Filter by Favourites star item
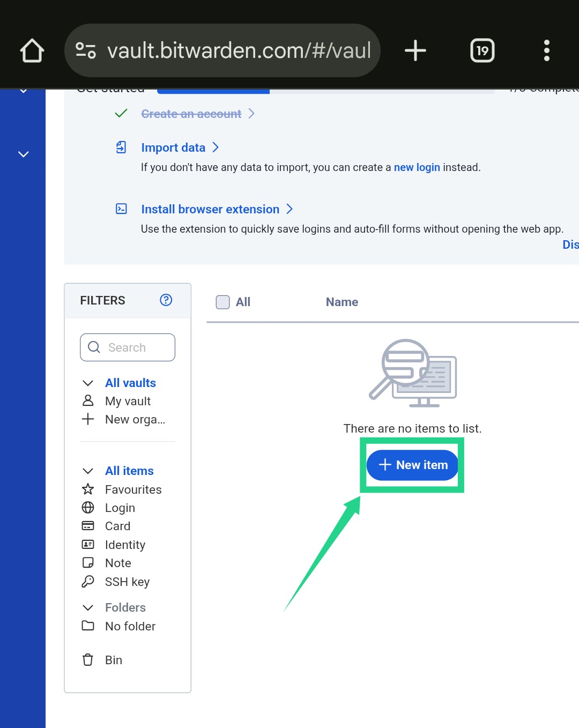Screen dimensions: 579x728 click(133, 489)
